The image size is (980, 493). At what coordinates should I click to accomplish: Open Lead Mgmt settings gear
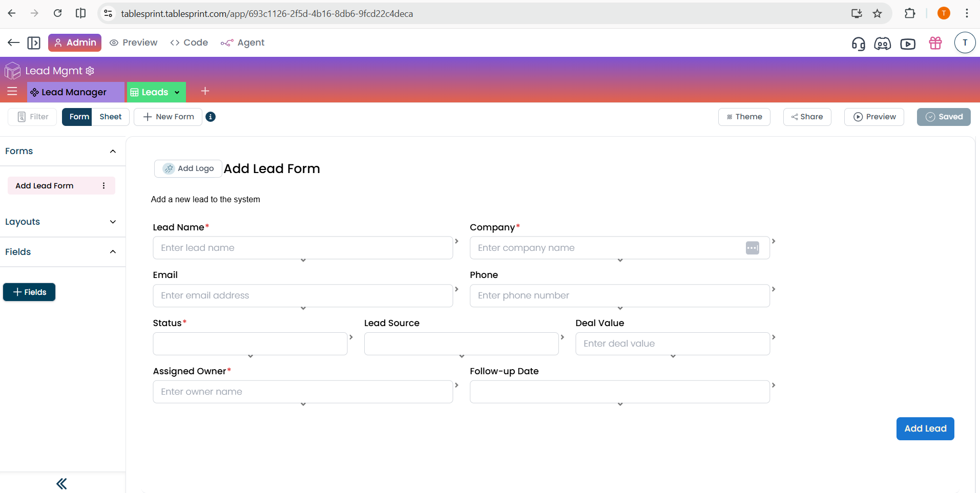90,71
